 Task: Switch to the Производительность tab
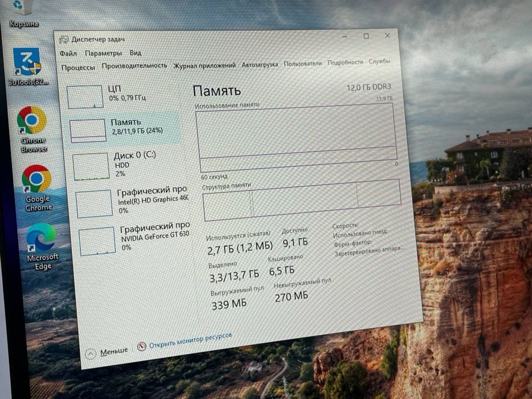[x=135, y=66]
